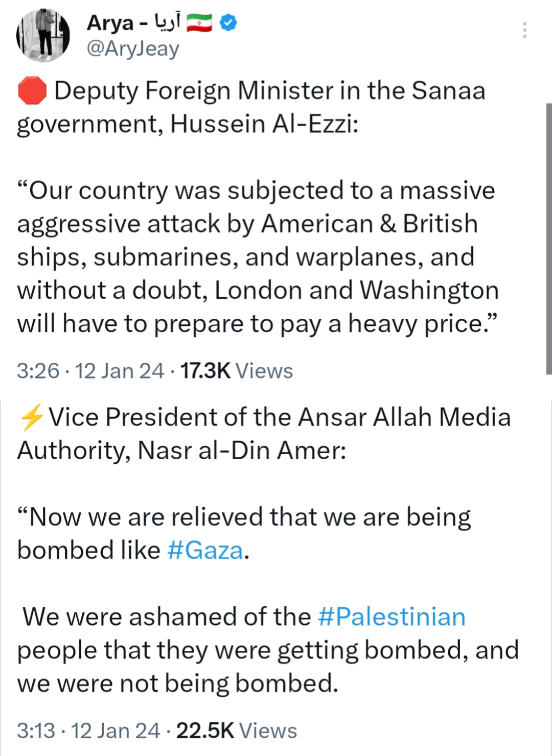Click the 3:13 timestamp of the second tweet
Viewport: 552px width, 756px height.
point(36,730)
